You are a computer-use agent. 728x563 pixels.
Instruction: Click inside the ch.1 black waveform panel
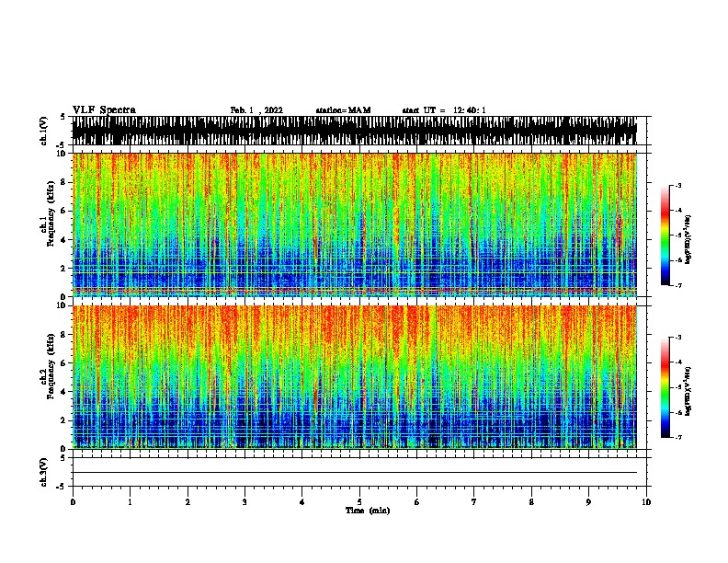354,131
